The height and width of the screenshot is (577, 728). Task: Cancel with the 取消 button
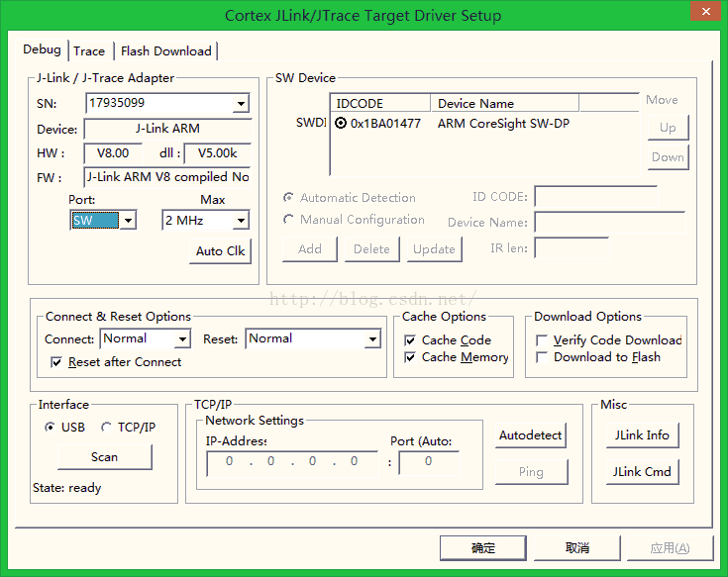click(577, 548)
